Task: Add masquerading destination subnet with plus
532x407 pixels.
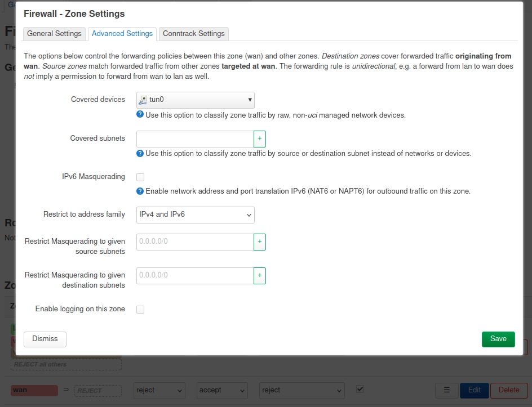Action: pyautogui.click(x=260, y=276)
